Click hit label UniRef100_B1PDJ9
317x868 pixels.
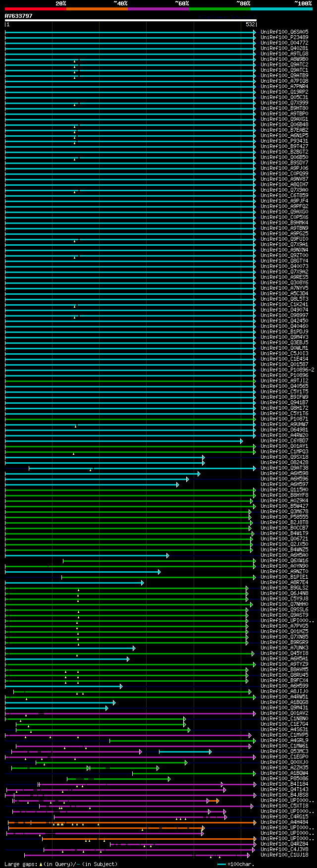pyautogui.click(x=284, y=331)
